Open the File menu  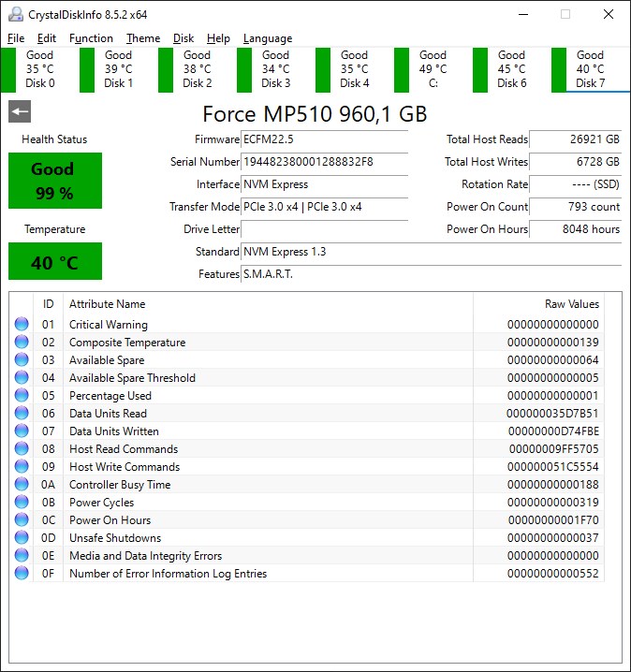click(x=16, y=38)
